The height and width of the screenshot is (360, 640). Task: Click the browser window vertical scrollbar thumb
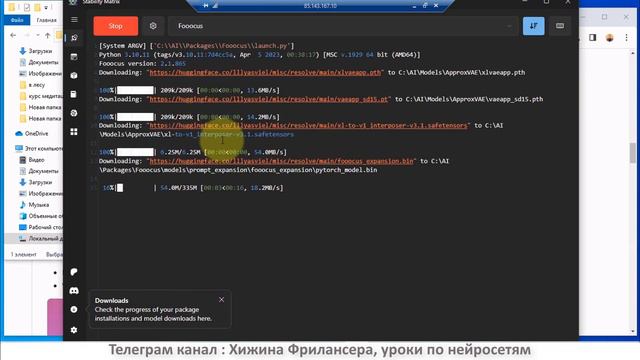pos(633,153)
